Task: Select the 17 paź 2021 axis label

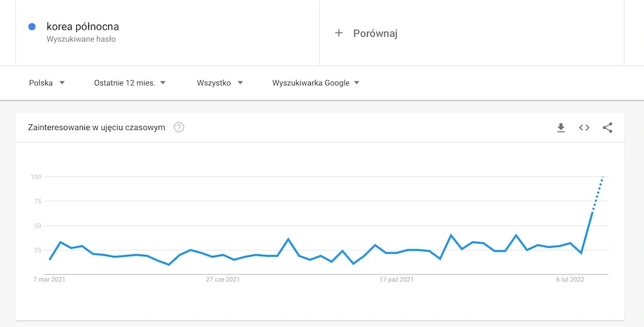Action: [396, 279]
